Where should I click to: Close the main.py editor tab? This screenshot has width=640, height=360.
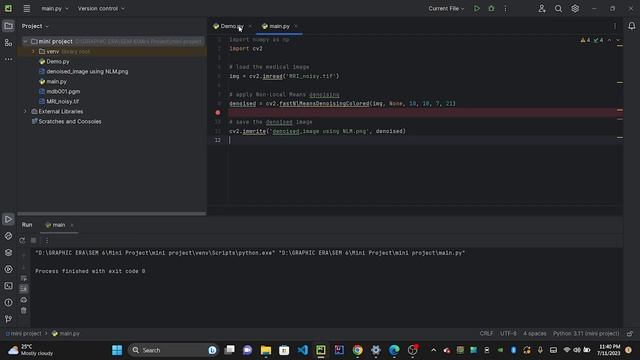pos(296,26)
